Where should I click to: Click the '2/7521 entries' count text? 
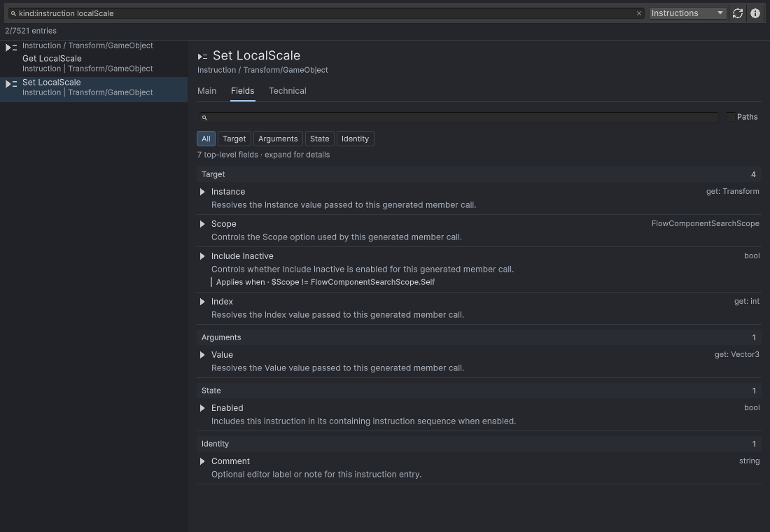pos(30,31)
